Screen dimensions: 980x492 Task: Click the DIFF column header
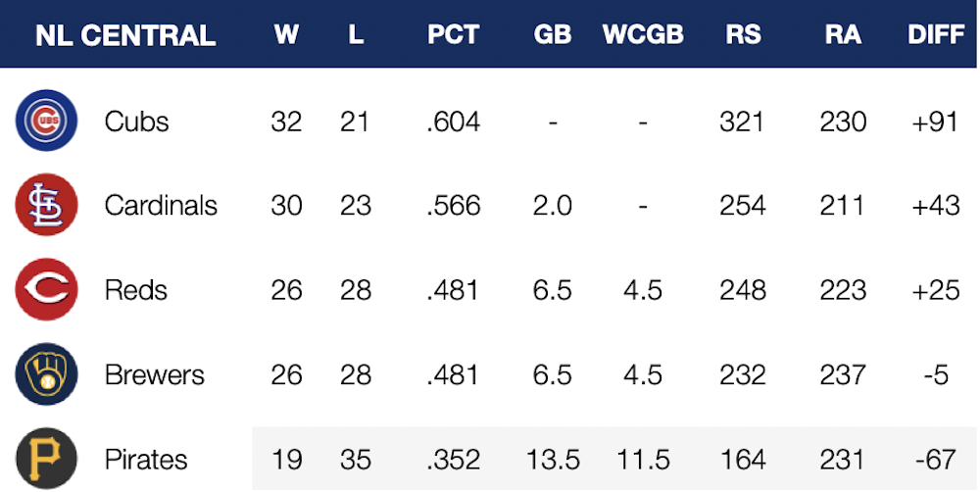tap(936, 35)
